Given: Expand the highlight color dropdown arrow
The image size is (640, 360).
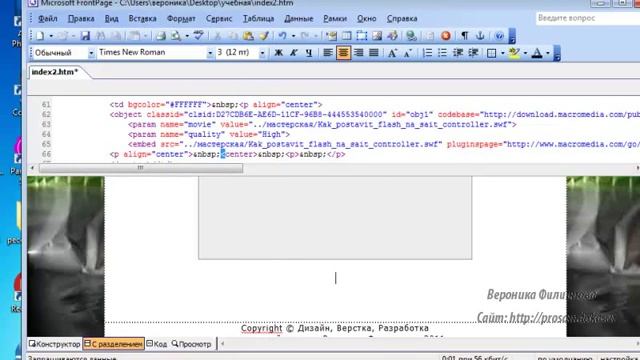Looking at the screenshot, I should point(525,53).
